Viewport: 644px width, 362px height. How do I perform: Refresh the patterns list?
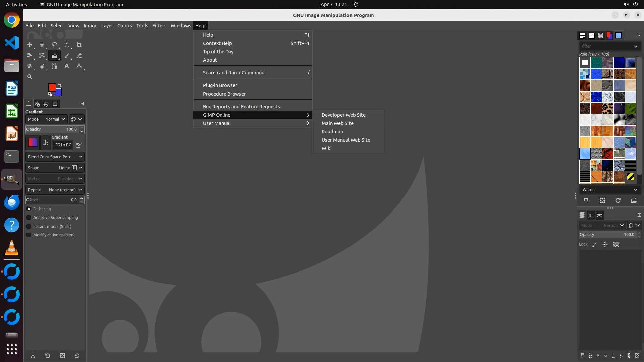coord(618,200)
